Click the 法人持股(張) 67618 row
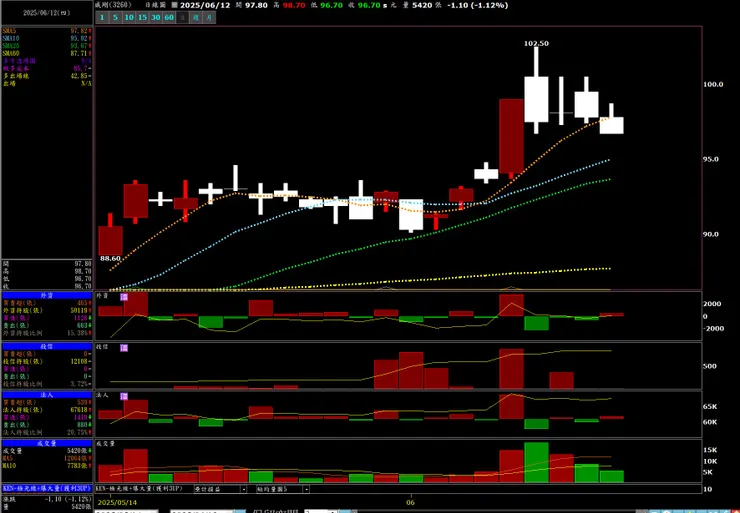The image size is (740, 513). tap(47, 410)
